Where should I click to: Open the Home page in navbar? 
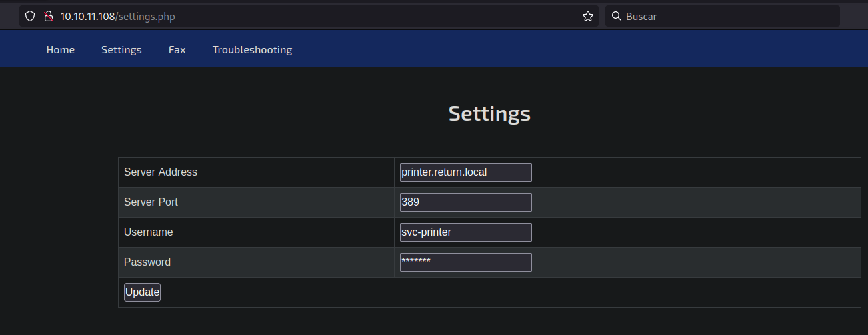pyautogui.click(x=61, y=50)
